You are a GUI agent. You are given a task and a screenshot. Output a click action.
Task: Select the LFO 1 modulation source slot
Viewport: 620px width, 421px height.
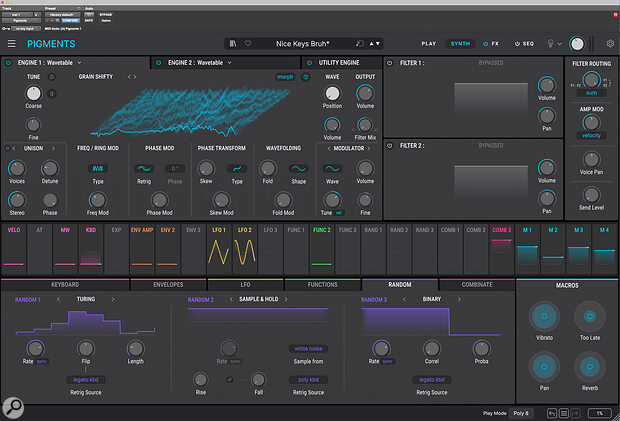click(219, 248)
